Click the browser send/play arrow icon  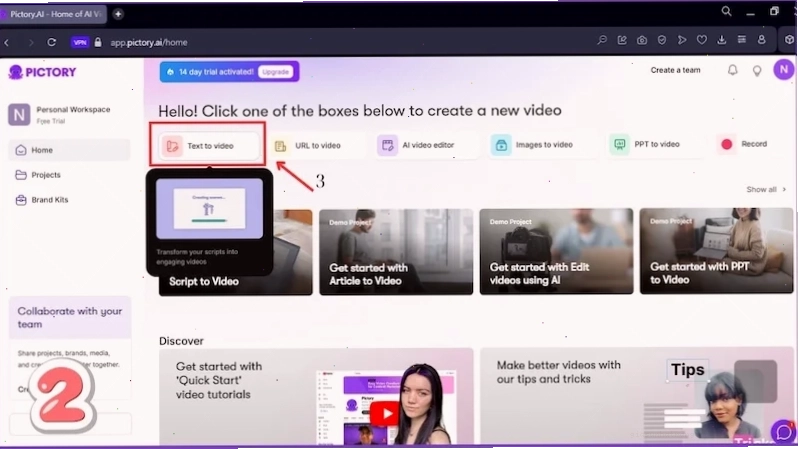(x=682, y=40)
